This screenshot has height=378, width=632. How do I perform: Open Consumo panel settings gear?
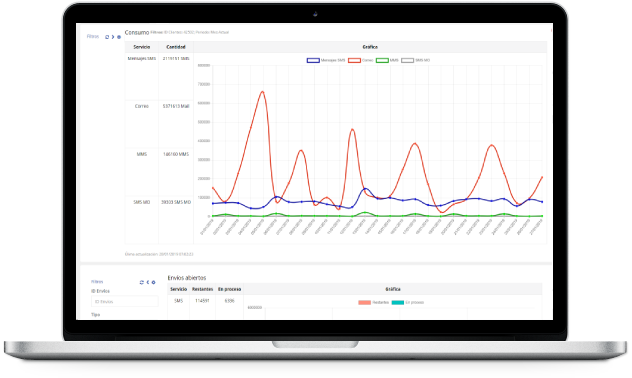[119, 37]
